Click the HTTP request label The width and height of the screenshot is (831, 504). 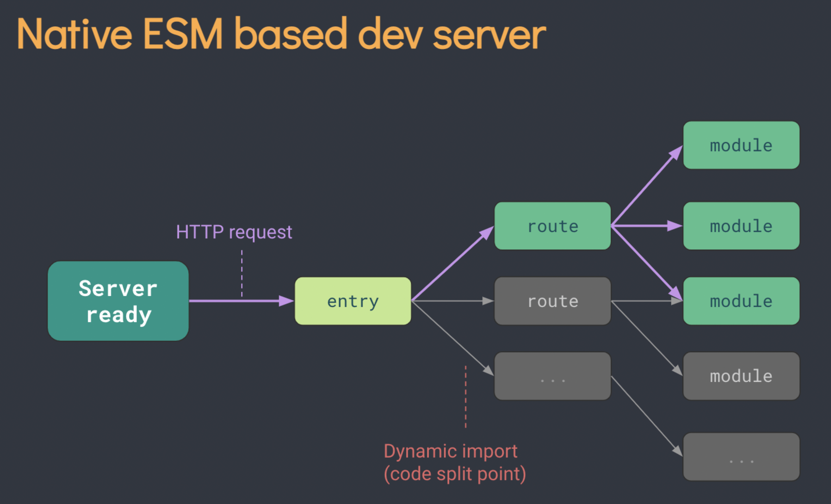234,232
